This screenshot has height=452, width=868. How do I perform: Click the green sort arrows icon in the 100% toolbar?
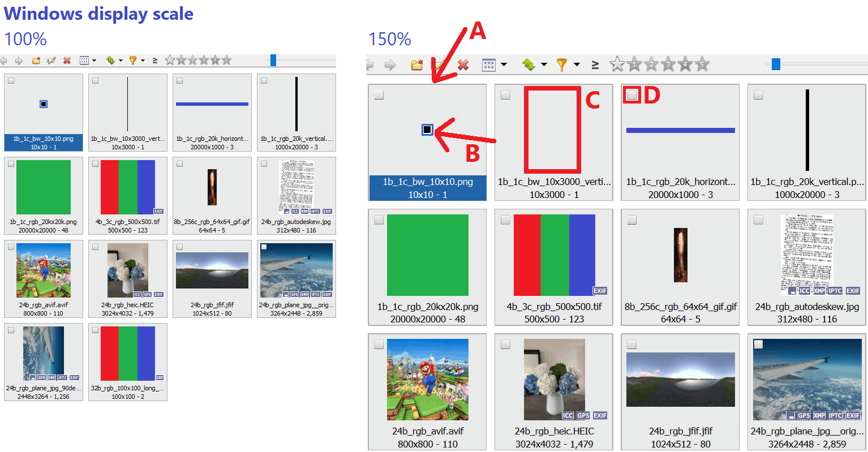pos(110,61)
